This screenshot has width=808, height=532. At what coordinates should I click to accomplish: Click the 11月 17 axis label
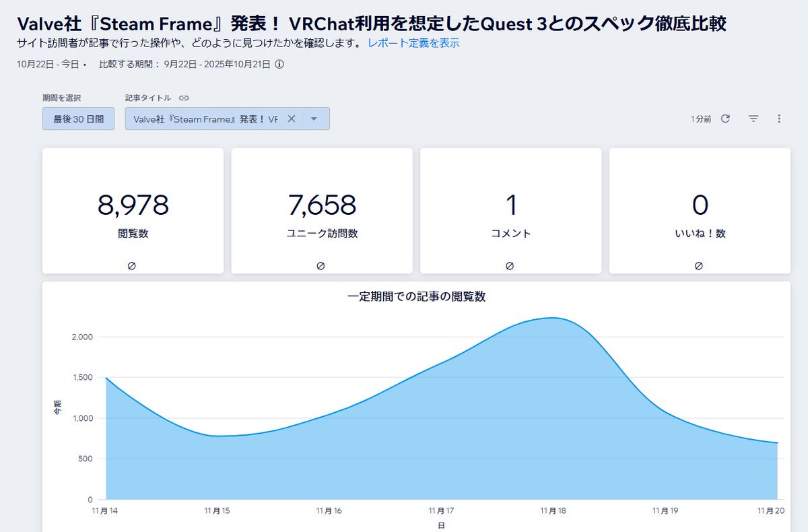click(441, 511)
